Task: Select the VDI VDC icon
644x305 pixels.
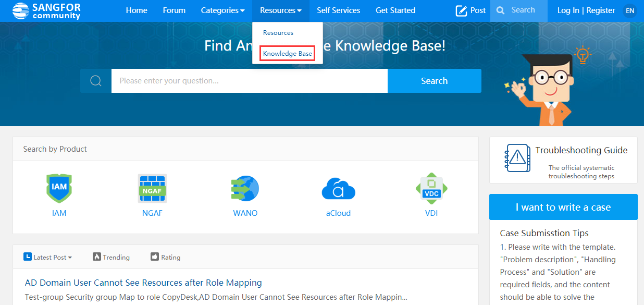Action: [x=431, y=188]
